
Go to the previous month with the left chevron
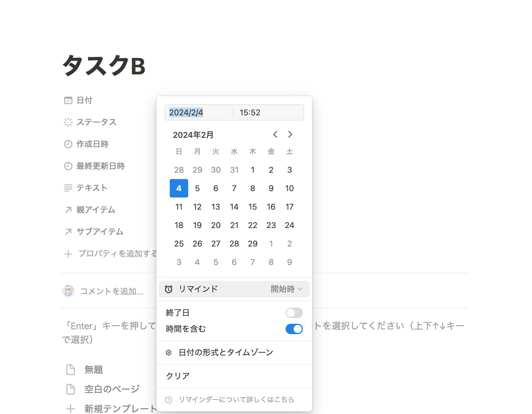(275, 134)
